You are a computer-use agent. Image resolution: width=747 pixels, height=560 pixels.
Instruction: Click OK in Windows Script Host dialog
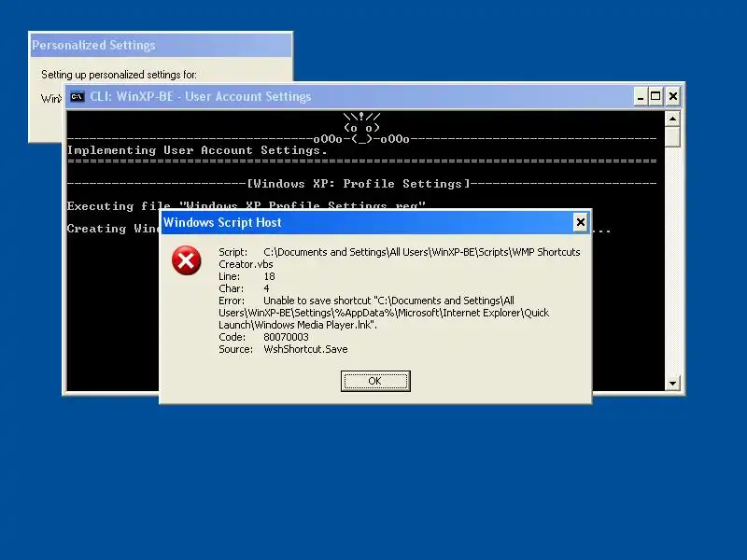click(375, 381)
